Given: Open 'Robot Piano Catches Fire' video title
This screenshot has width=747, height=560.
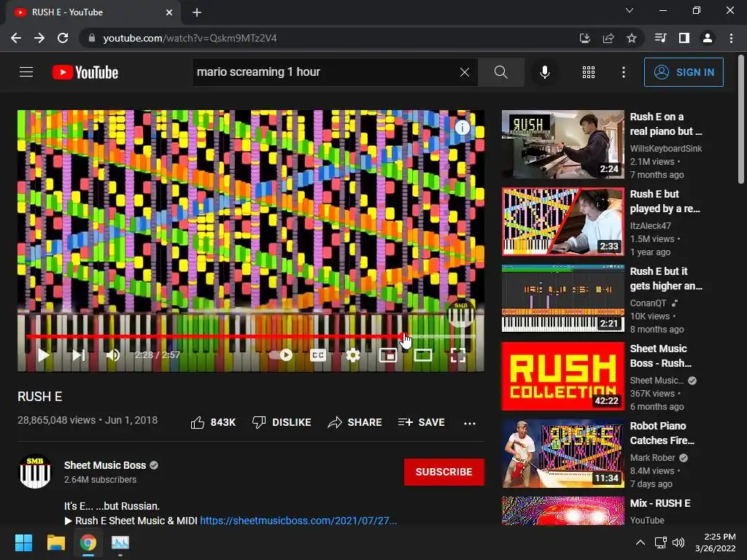Looking at the screenshot, I should tap(662, 433).
